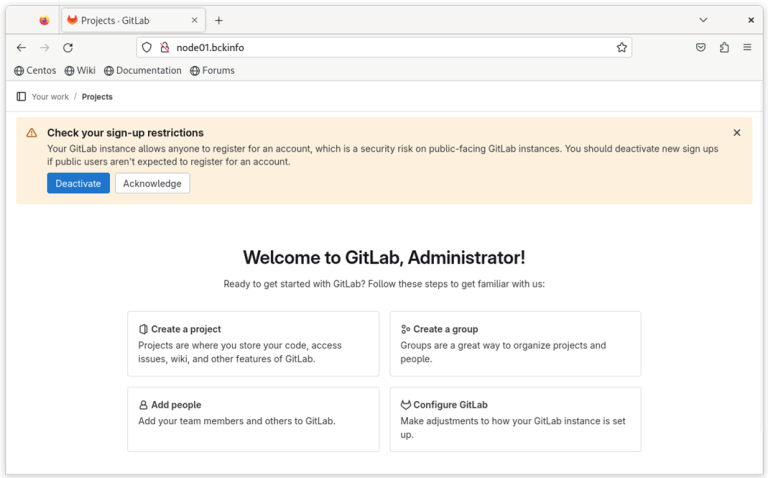Click the group icon beside Create a group
The width and height of the screenshot is (768, 478).
click(x=406, y=329)
